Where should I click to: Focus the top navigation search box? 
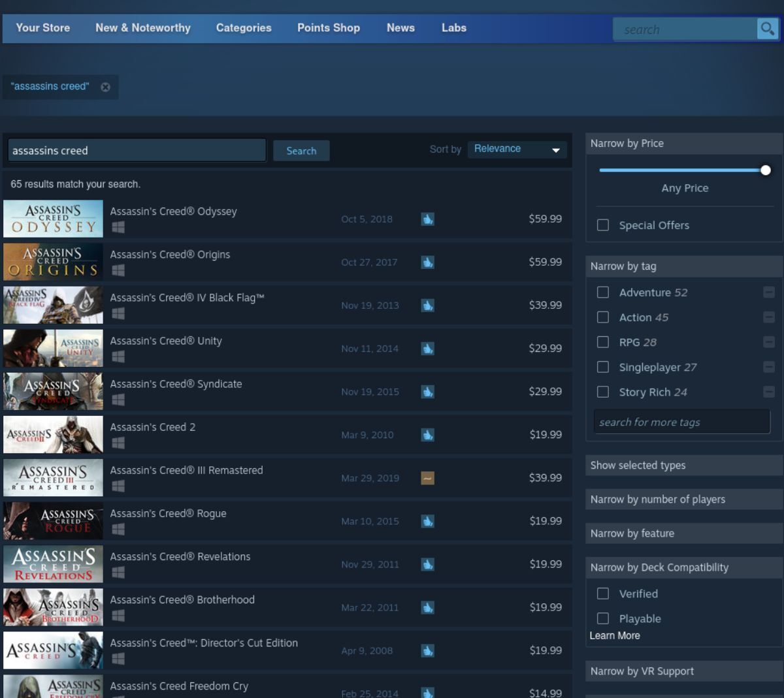click(x=685, y=29)
